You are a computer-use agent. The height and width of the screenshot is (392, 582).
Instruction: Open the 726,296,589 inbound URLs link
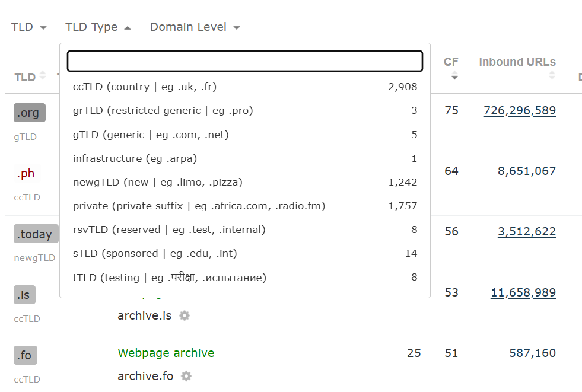(x=519, y=110)
